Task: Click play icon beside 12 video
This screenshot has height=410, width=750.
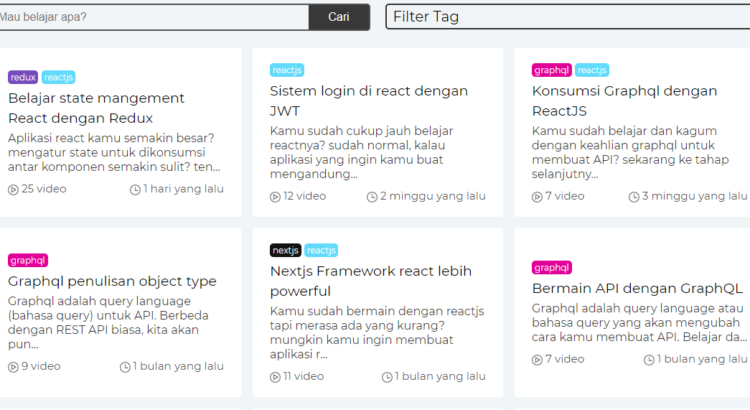Action: [275, 196]
